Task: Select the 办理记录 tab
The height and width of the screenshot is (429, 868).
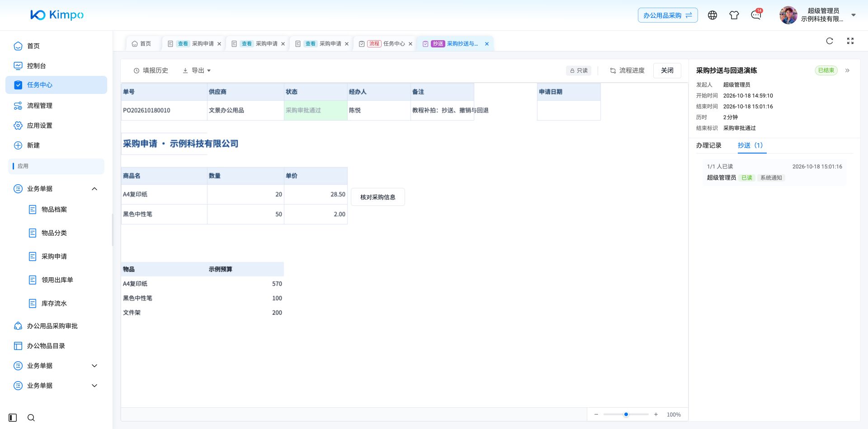Action: point(709,145)
